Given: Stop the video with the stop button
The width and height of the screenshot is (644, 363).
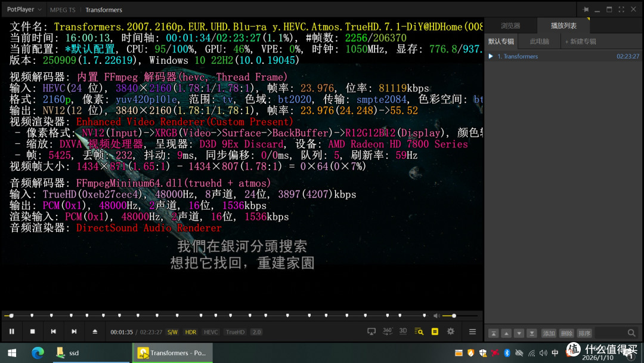Looking at the screenshot, I should 32,331.
